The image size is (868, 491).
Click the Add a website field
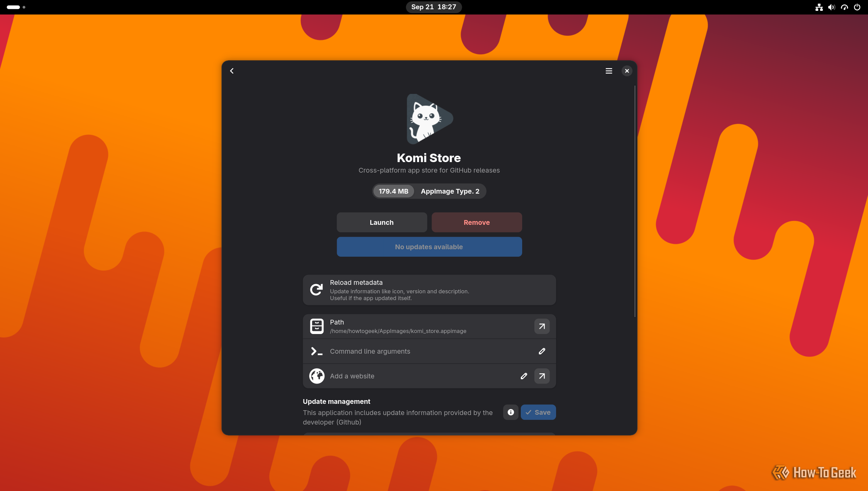point(429,376)
